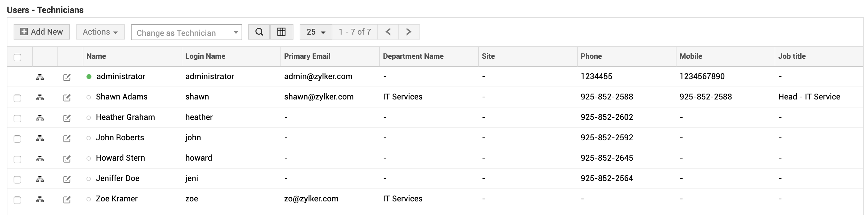
Task: Click the Heather Graham name
Action: click(x=125, y=117)
